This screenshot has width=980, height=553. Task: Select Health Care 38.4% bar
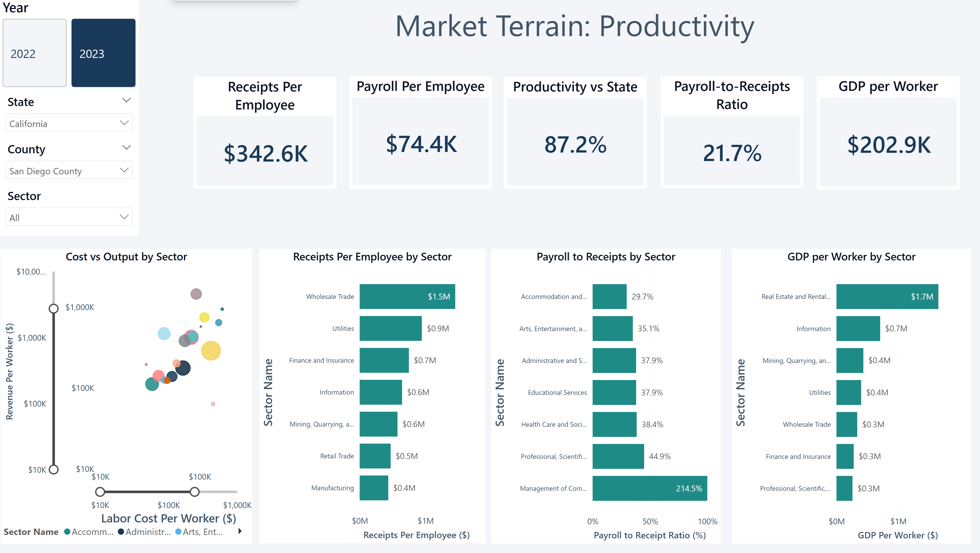point(614,424)
